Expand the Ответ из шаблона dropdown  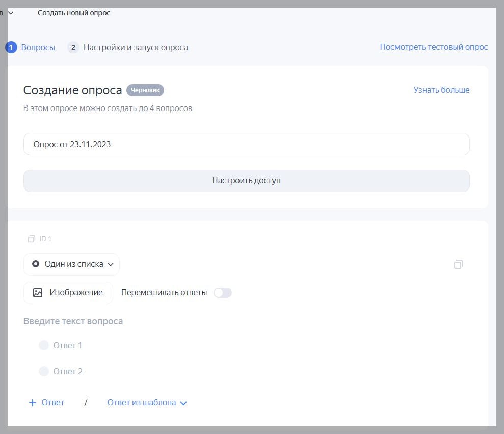coord(147,403)
